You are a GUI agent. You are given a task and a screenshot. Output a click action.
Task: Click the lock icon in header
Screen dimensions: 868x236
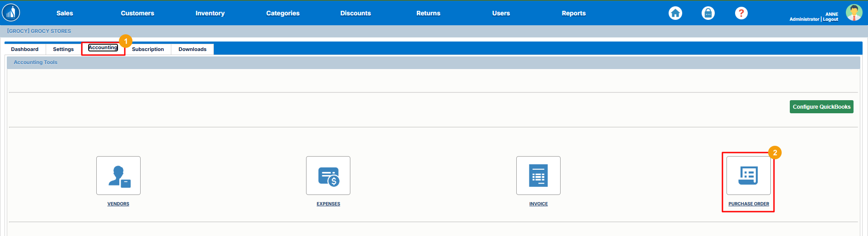708,13
